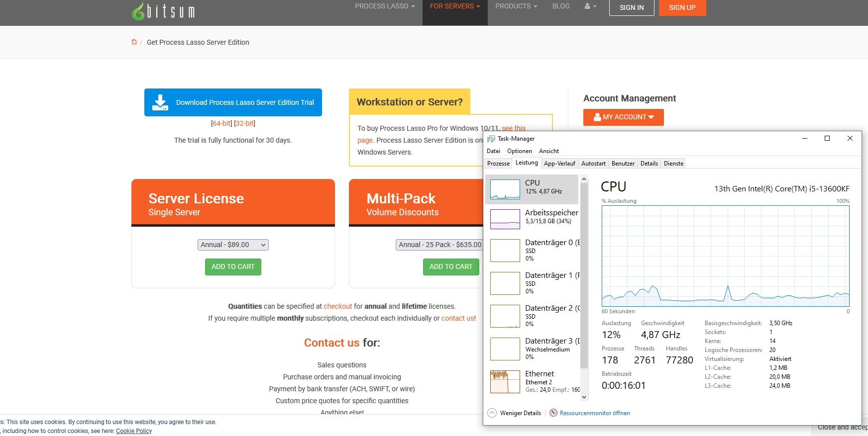Switch to the Details tab
Screen dimensions: 868x436
coord(649,164)
